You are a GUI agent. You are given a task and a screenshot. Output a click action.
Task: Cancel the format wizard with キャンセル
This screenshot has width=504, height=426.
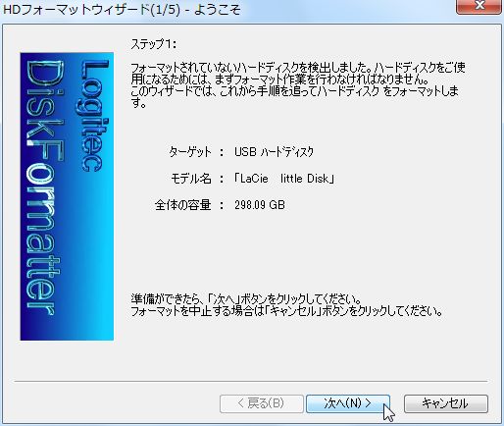pos(446,403)
